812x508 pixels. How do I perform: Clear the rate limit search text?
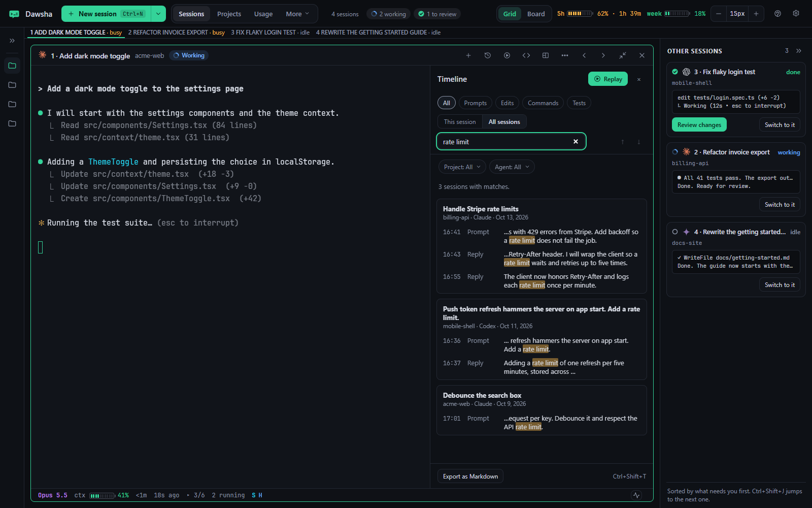pyautogui.click(x=576, y=142)
